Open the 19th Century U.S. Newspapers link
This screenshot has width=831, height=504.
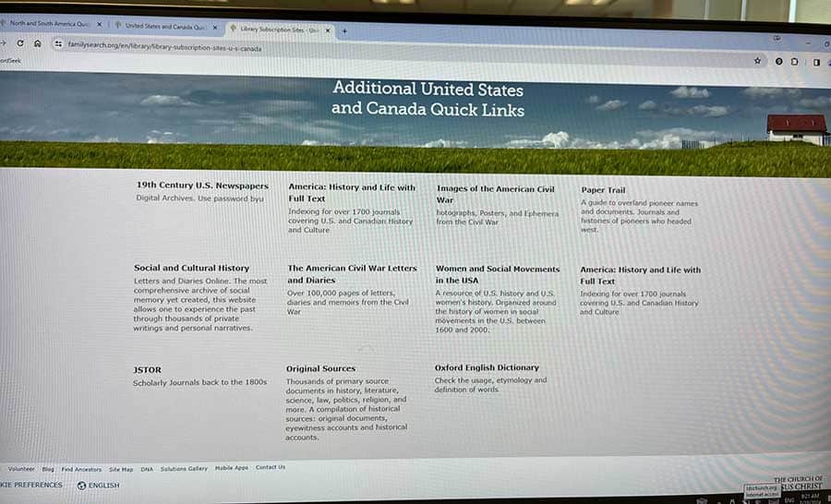click(x=202, y=186)
